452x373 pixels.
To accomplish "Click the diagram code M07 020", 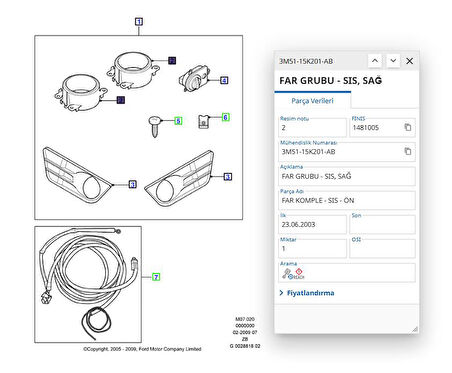I will click(245, 319).
